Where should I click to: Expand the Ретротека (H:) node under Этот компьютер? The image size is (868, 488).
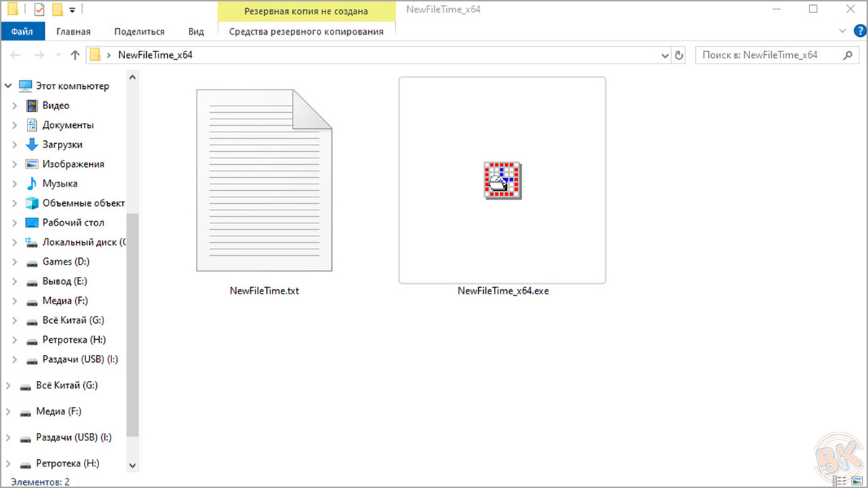14,340
